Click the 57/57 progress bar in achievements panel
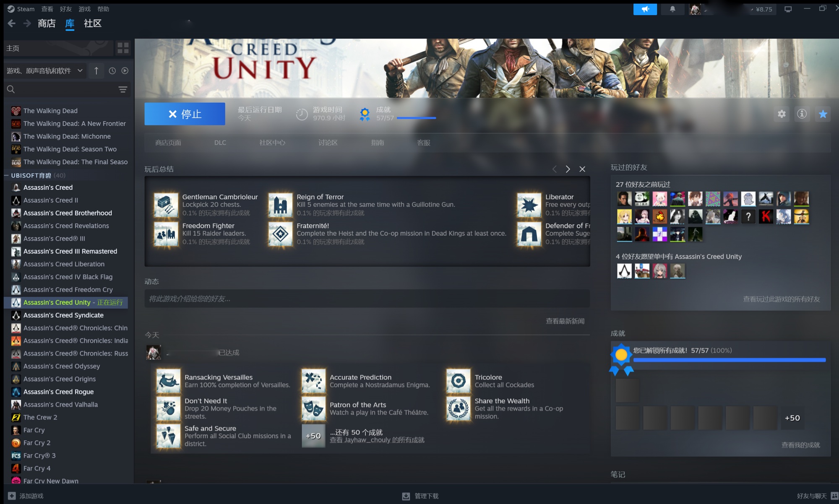The image size is (839, 504). (x=730, y=360)
